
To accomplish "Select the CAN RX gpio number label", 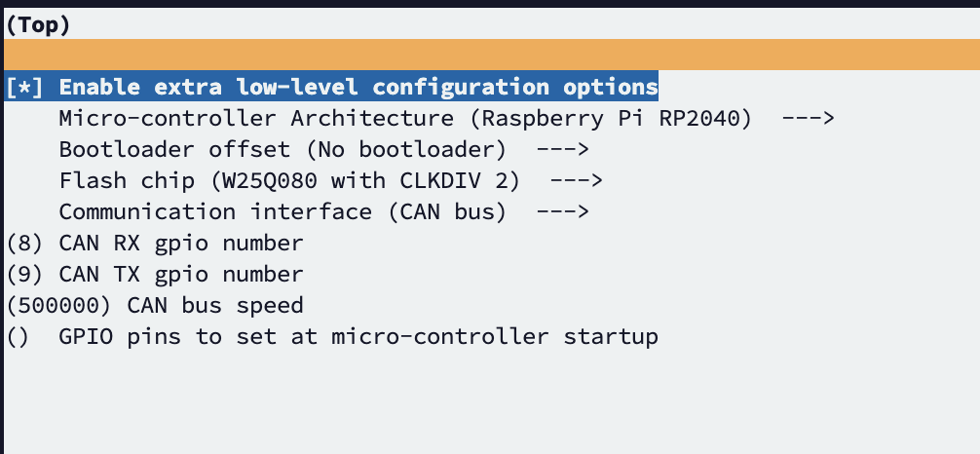I will coord(181,244).
